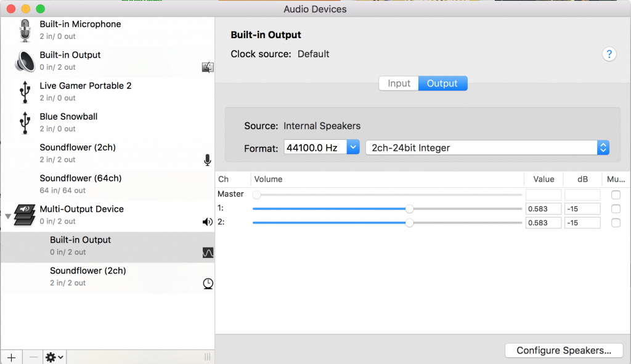
Task: Toggle the Master mute checkbox
Action: pyautogui.click(x=616, y=195)
